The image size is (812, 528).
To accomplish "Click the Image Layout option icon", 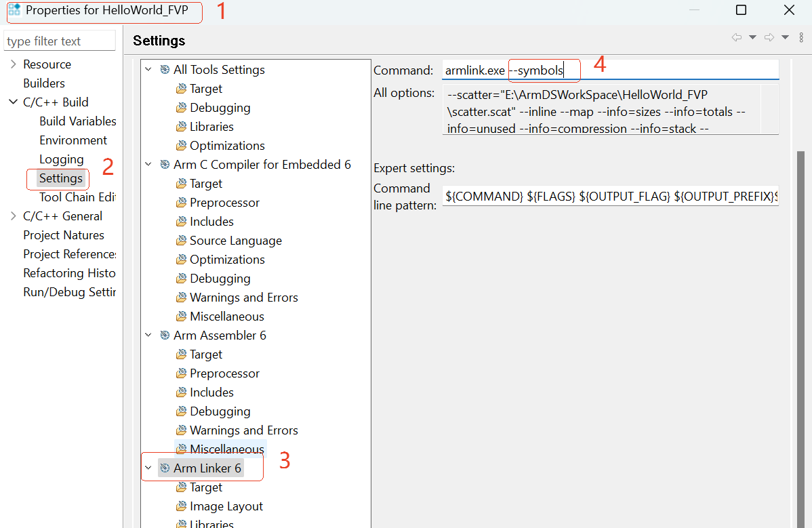I will (181, 506).
